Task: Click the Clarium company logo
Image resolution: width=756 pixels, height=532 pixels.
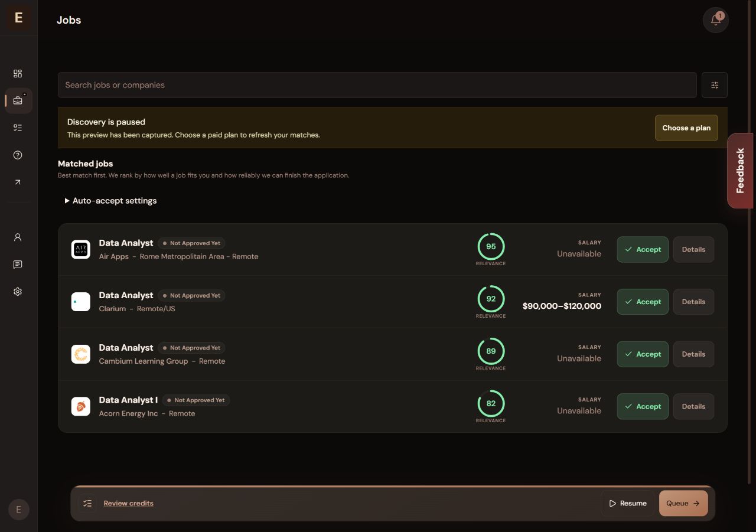Action: click(x=81, y=302)
